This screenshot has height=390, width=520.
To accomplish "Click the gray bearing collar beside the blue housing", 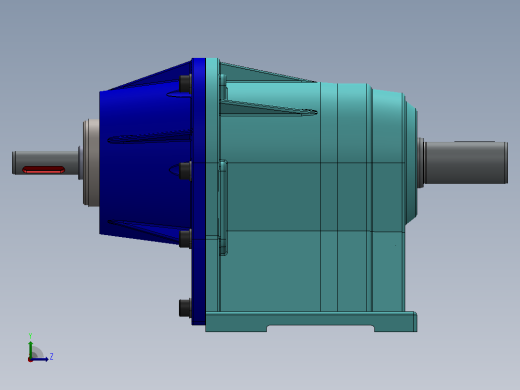I will coord(91,163).
